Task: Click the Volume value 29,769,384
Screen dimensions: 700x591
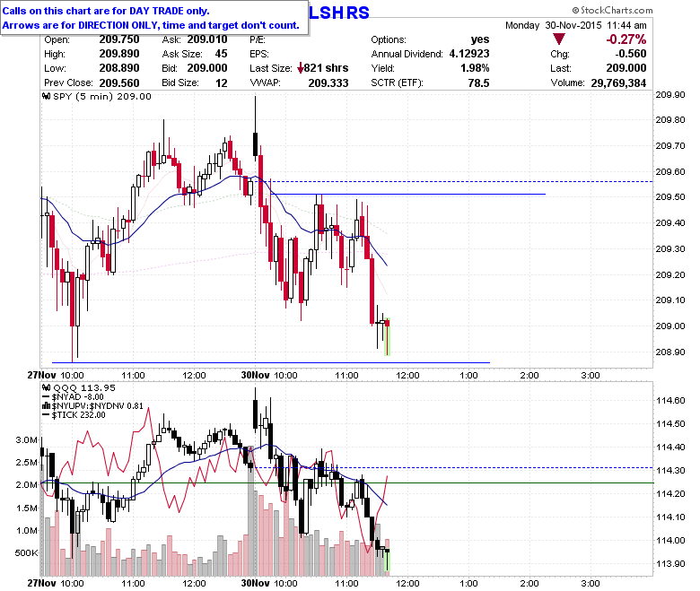Action: [x=618, y=83]
